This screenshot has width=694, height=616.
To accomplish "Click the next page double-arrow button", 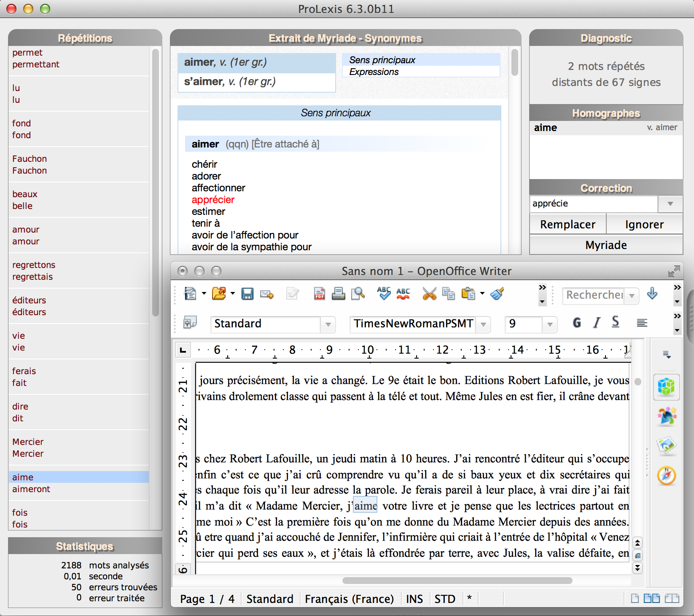I will tap(638, 568).
